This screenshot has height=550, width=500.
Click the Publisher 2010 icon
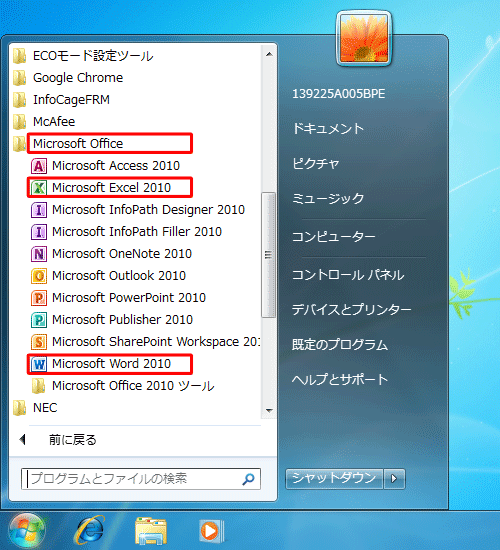[39, 320]
